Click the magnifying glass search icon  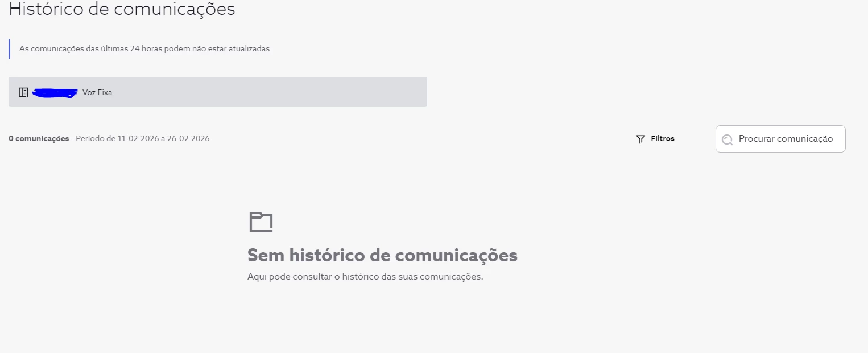tap(727, 139)
